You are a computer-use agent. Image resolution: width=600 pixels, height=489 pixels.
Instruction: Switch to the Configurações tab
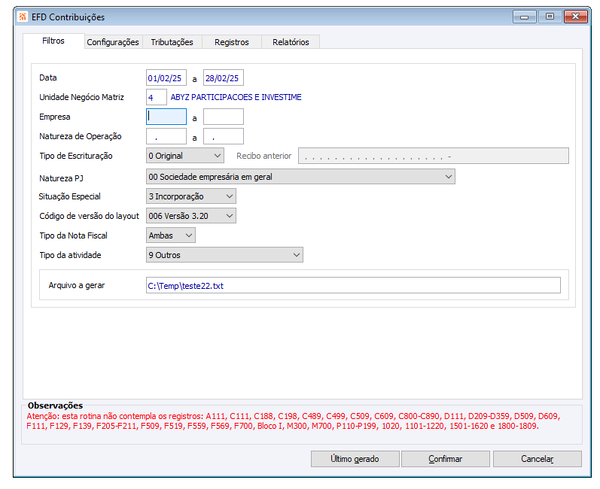(113, 42)
